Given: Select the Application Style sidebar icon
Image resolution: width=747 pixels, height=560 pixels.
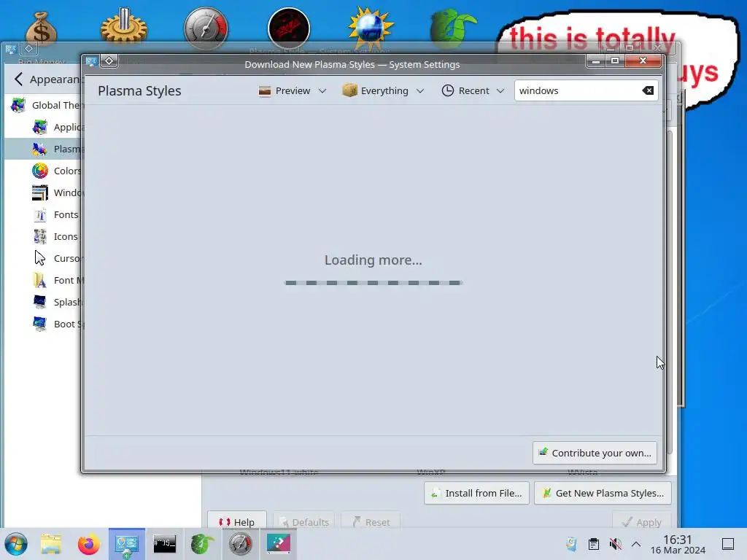Looking at the screenshot, I should pyautogui.click(x=40, y=127).
